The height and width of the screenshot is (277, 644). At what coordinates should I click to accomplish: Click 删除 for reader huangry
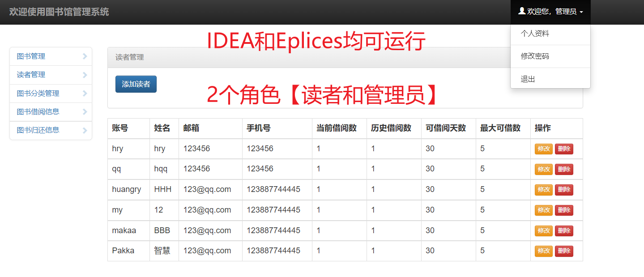tap(564, 190)
